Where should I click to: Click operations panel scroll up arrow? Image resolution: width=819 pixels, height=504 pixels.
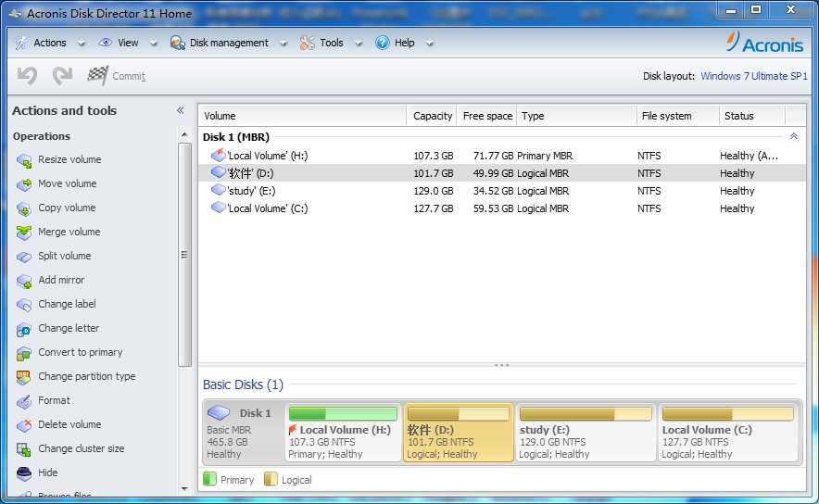(183, 135)
